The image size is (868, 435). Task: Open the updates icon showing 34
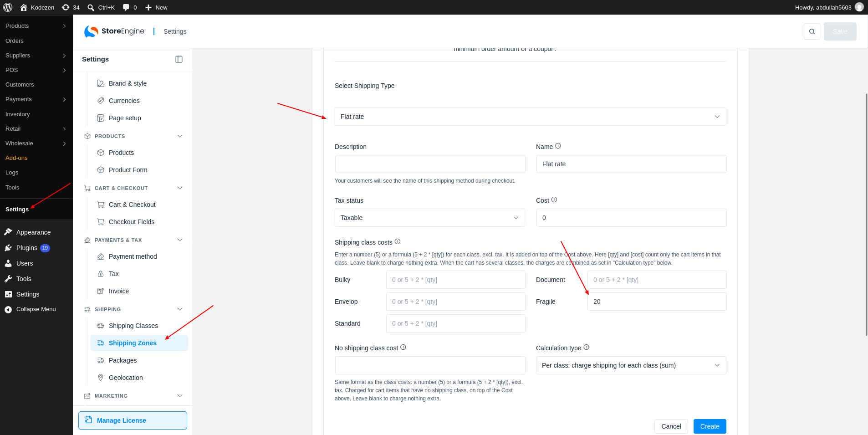point(71,7)
